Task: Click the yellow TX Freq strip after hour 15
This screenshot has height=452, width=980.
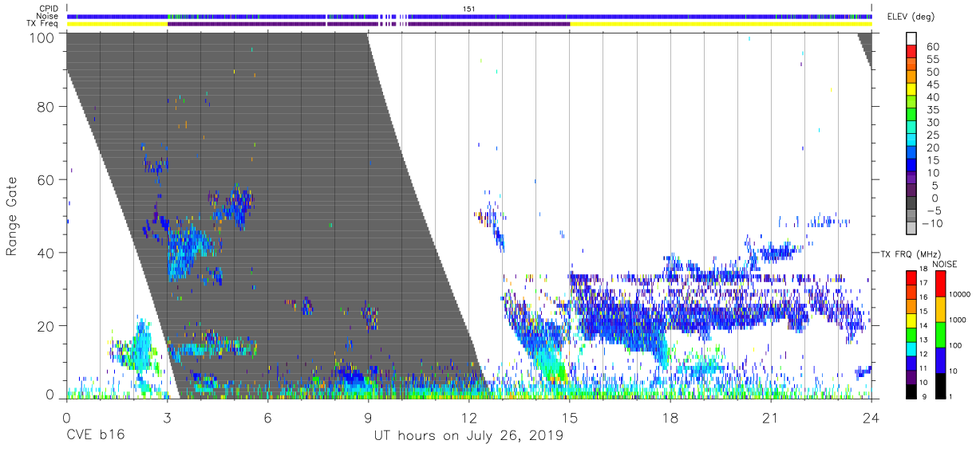Action: point(721,24)
